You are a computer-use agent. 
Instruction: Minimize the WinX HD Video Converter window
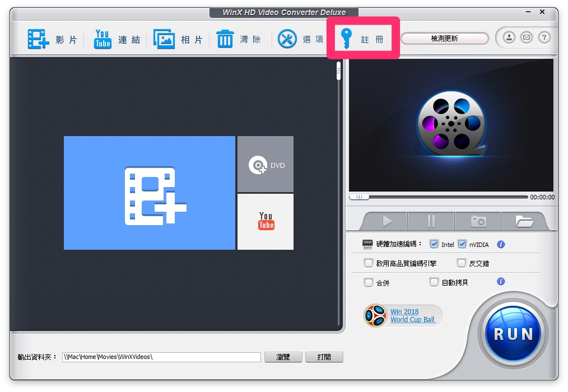(x=528, y=12)
